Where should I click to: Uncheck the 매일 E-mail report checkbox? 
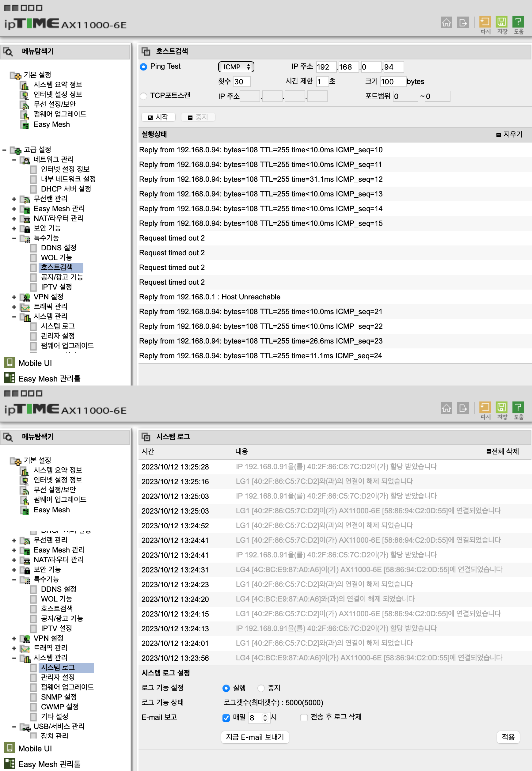(226, 718)
